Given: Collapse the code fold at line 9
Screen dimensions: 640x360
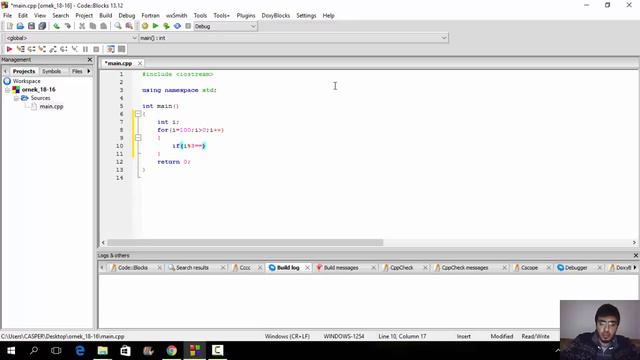Looking at the screenshot, I should pos(138,138).
